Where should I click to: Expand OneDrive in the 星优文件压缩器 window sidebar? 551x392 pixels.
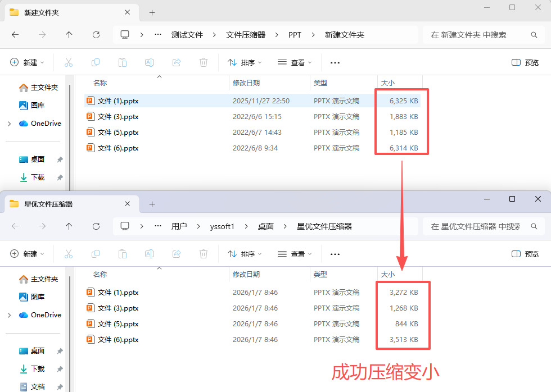click(10, 315)
